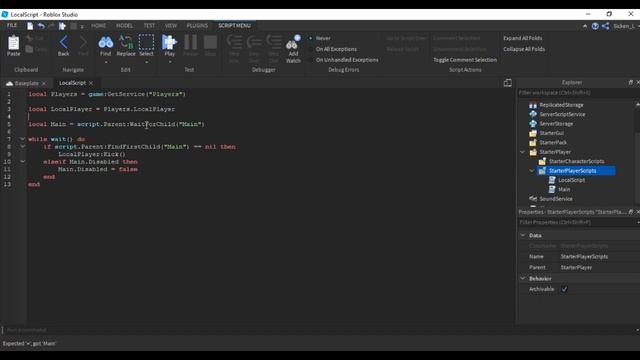Close the Baseplate document tab
This screenshot has width=640, height=360.
point(44,83)
